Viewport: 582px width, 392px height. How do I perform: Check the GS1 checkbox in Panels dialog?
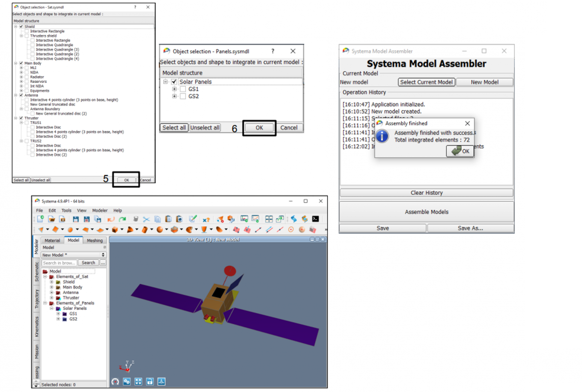183,89
